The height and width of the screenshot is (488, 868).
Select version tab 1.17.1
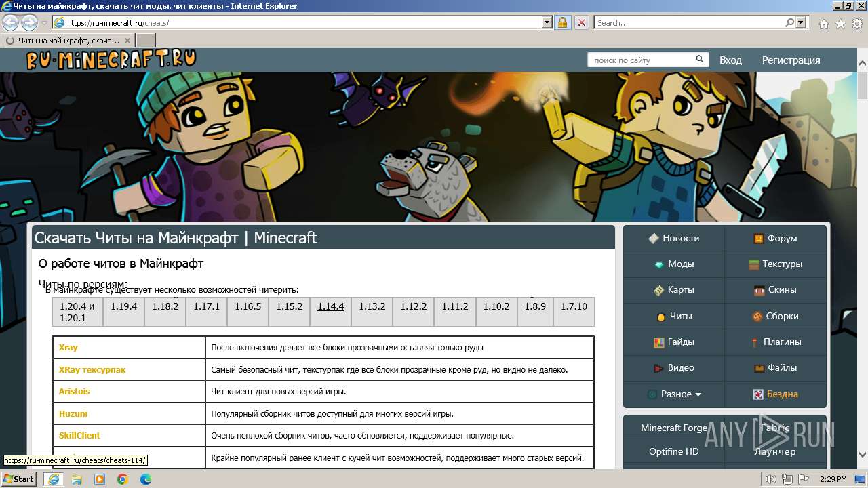pyautogui.click(x=206, y=312)
